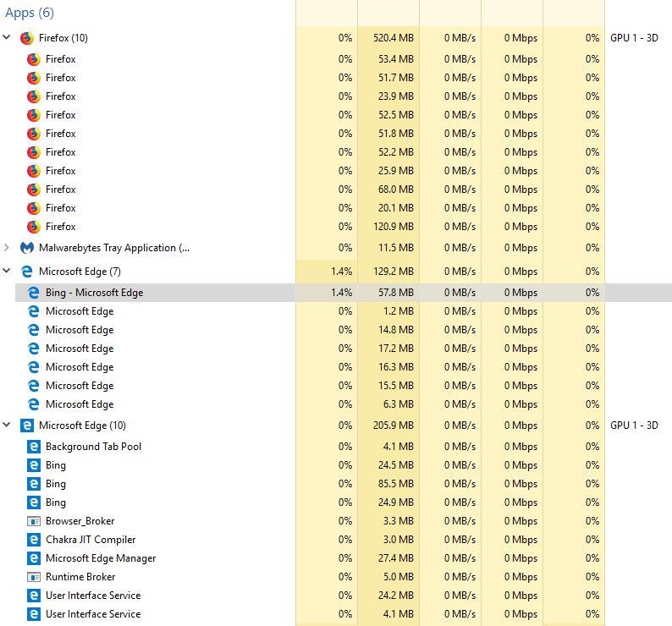Select the Microsoft Edge (10) row
Viewport: 672px width, 626px height.
click(x=336, y=425)
